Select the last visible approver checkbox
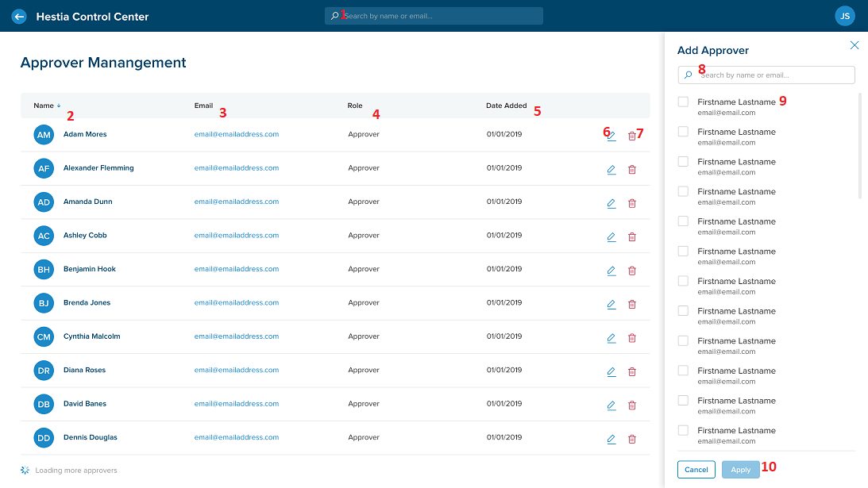 (x=683, y=431)
